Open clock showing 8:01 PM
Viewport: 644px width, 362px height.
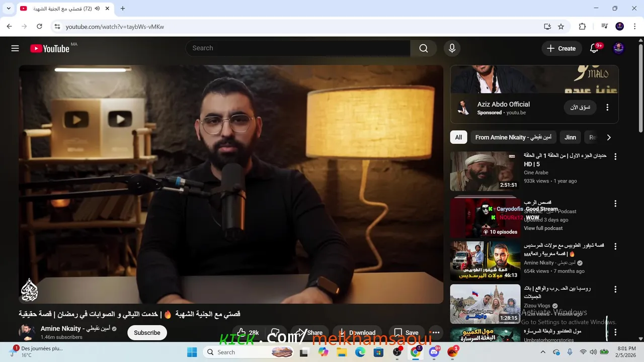click(626, 351)
